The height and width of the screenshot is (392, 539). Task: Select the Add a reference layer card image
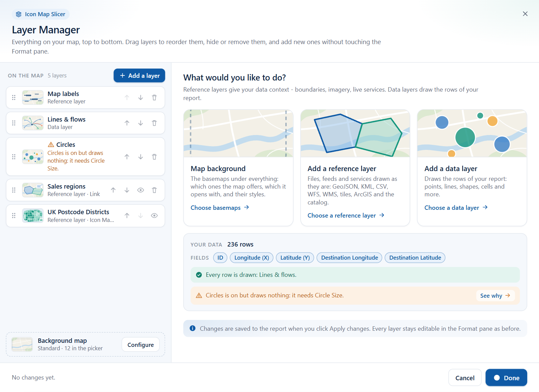click(x=355, y=133)
